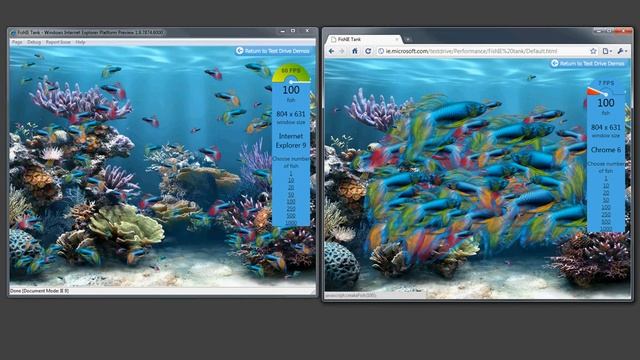
Task: Open Chrome's wrench settings menu
Action: pos(622,51)
